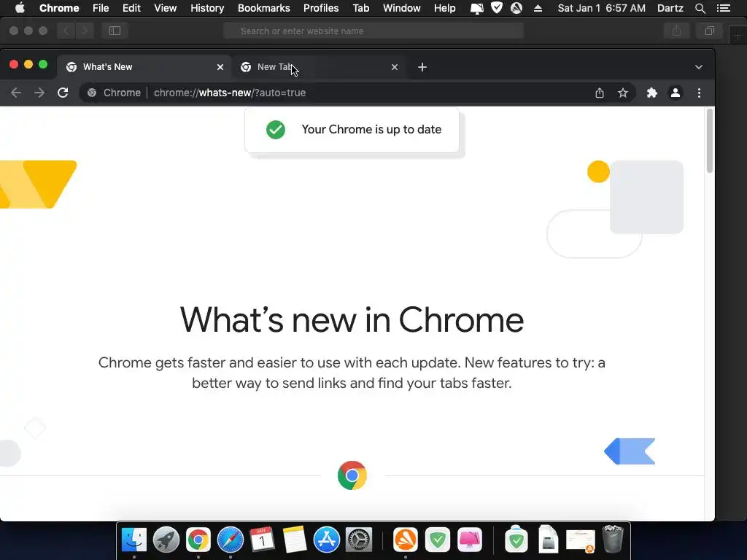This screenshot has width=747, height=560.
Task: Reload the What's New page
Action: [63, 93]
